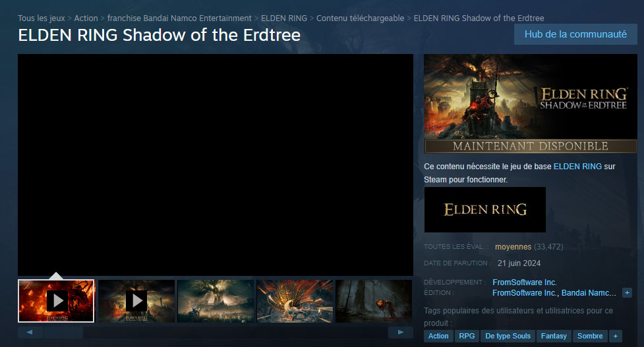
Task: Expand more user tags with plus button
Action: [x=615, y=336]
